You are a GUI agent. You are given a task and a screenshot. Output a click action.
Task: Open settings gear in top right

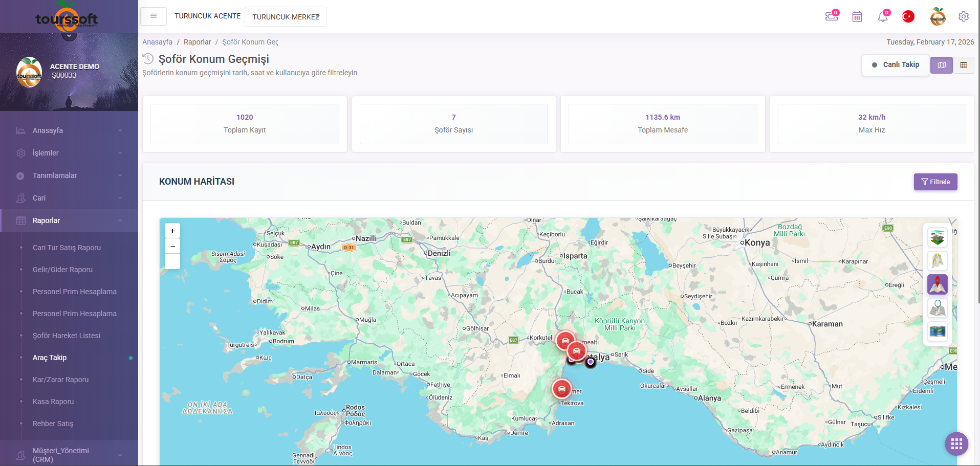point(964,16)
